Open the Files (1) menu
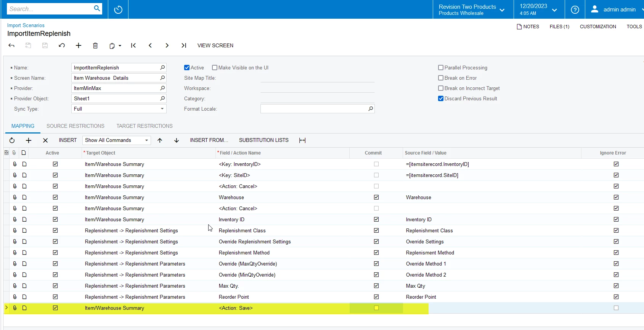Viewport: 644px width, 330px height. (559, 26)
